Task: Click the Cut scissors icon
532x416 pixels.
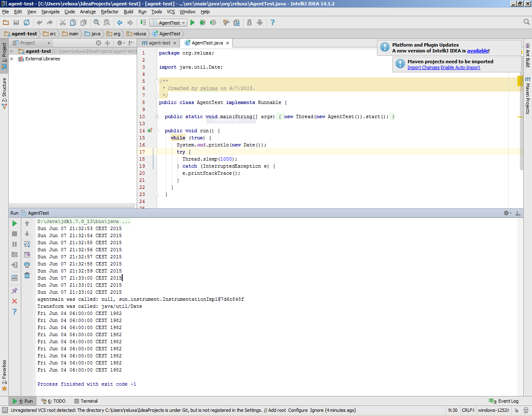Action: point(63,22)
